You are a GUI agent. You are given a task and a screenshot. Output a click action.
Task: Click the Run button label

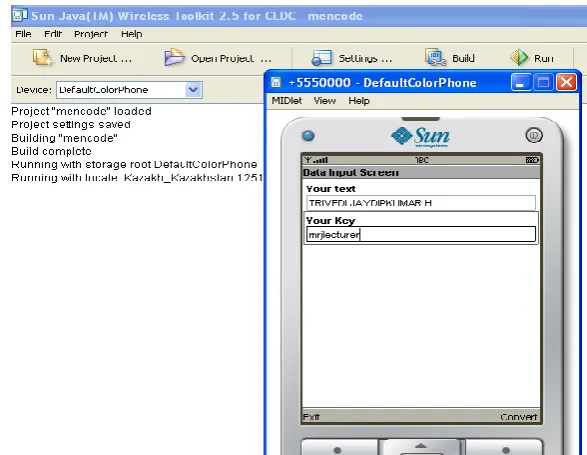544,58
